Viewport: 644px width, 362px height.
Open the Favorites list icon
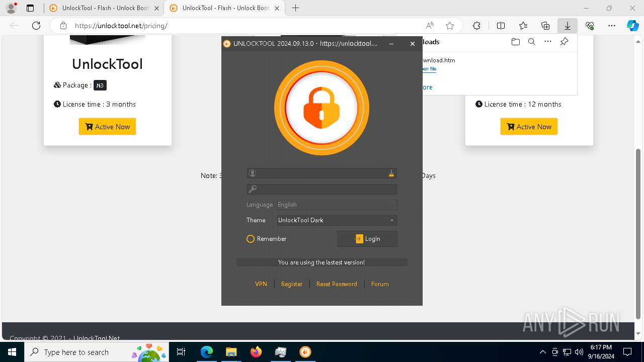coord(523,26)
